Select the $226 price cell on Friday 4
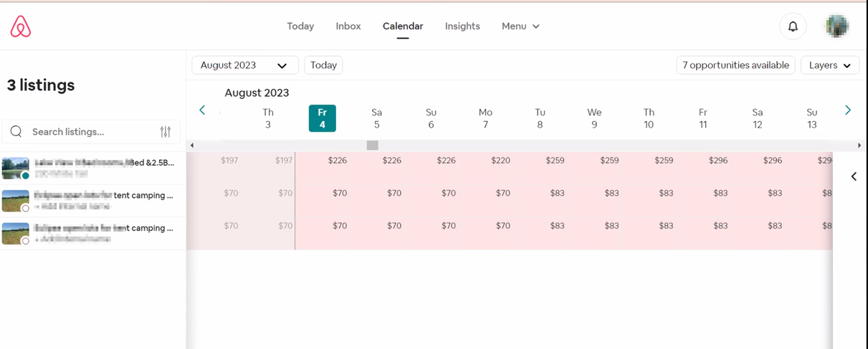 pos(337,161)
